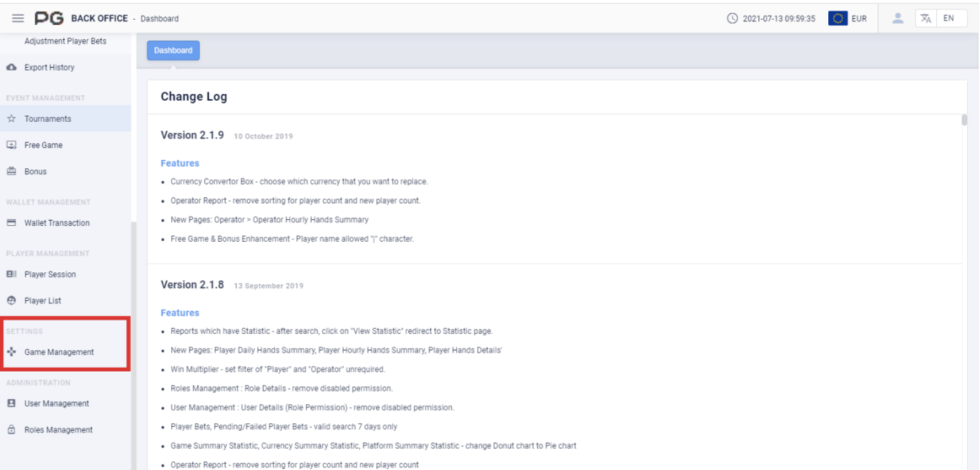Click the PG logo
Image resolution: width=980 pixels, height=470 pixels.
click(x=48, y=19)
